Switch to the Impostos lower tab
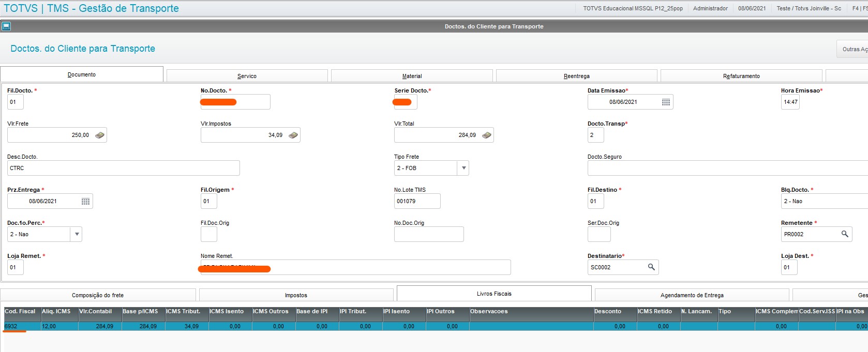 pos(296,295)
